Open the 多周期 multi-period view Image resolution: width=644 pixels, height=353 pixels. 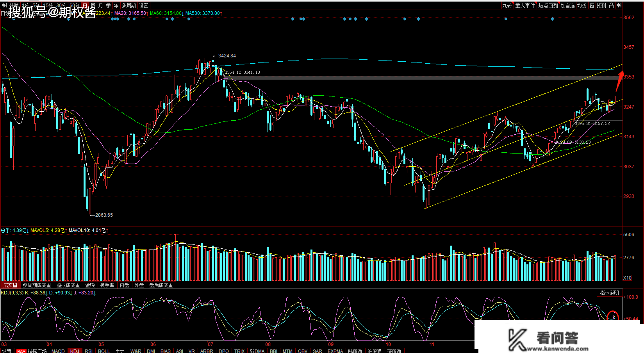129,5
